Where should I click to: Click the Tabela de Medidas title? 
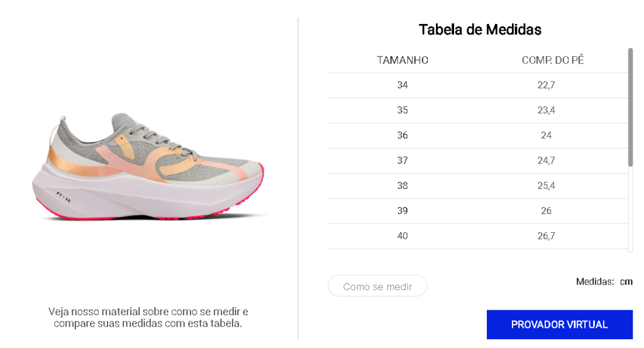(x=480, y=30)
